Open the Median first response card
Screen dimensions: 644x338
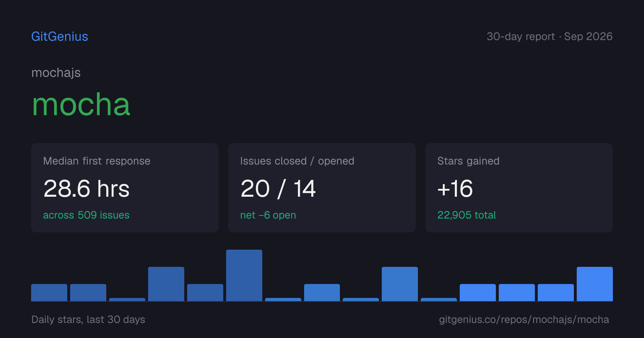tap(125, 188)
